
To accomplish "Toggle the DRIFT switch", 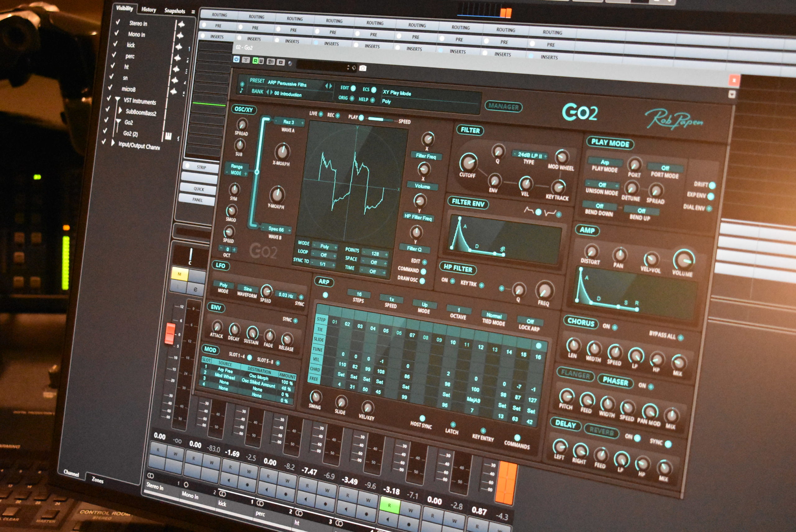I will [712, 185].
